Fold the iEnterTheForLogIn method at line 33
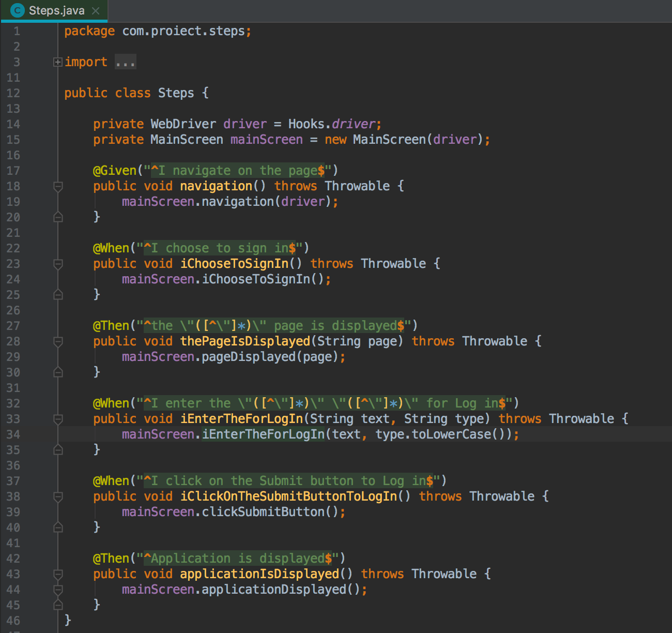Viewport: 672px width, 633px height. (x=58, y=419)
